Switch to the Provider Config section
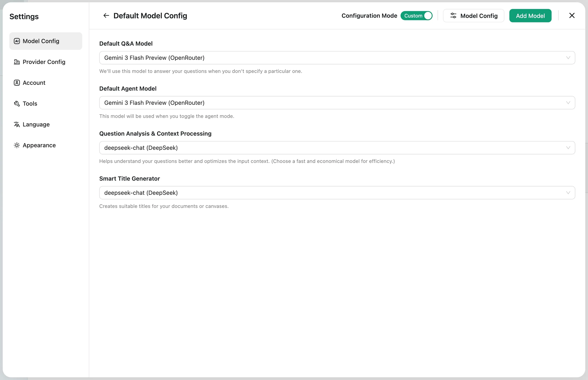The image size is (588, 380). tap(44, 62)
